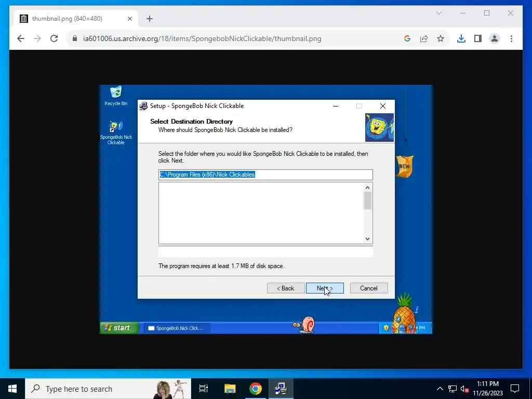Close the thumbnail.png tab

(129, 19)
